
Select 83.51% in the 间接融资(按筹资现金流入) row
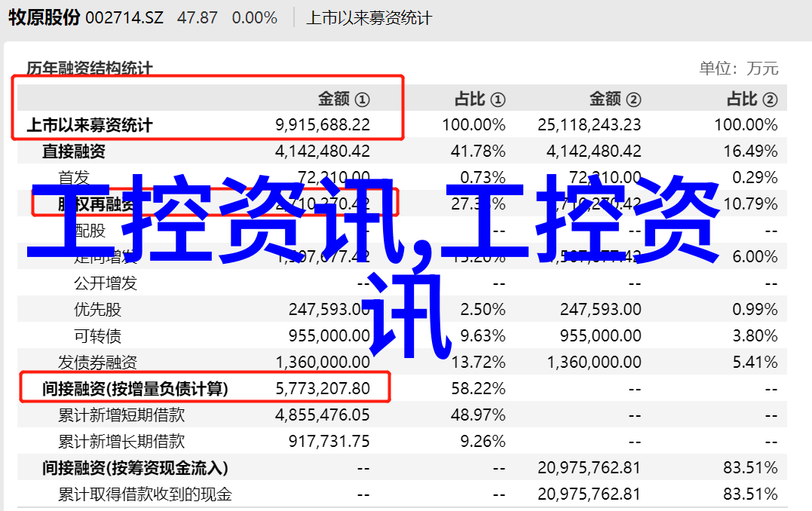tap(750, 468)
